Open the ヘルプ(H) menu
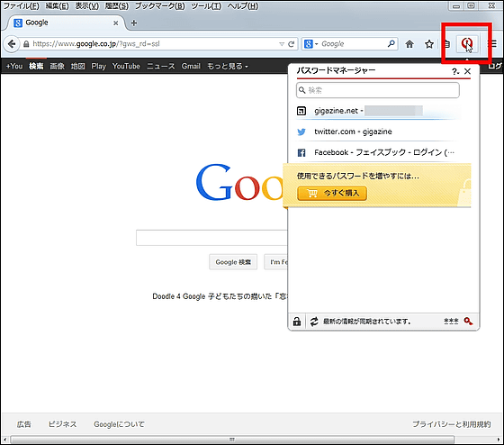504x445 pixels. [243, 5]
